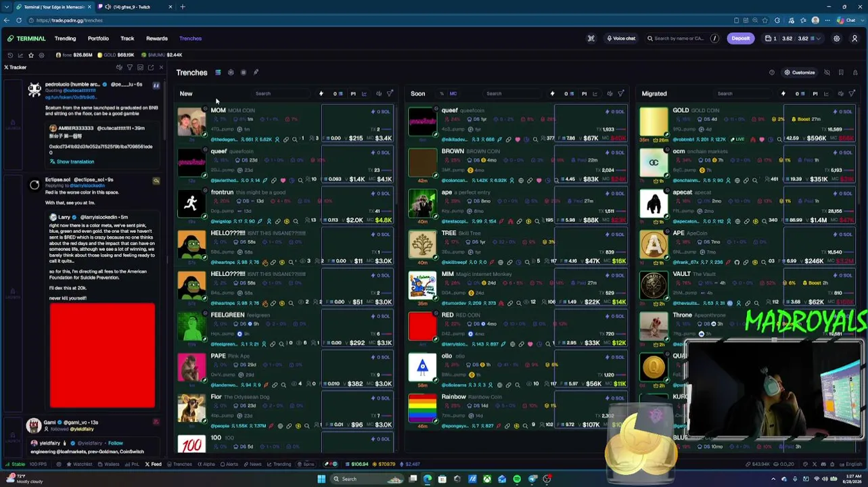Go to the Portfolio tab
This screenshot has width=868, height=487.
click(x=98, y=39)
